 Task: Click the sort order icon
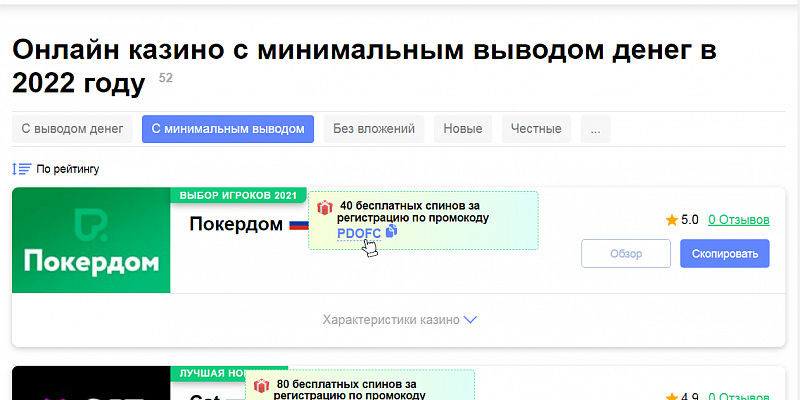click(x=21, y=169)
